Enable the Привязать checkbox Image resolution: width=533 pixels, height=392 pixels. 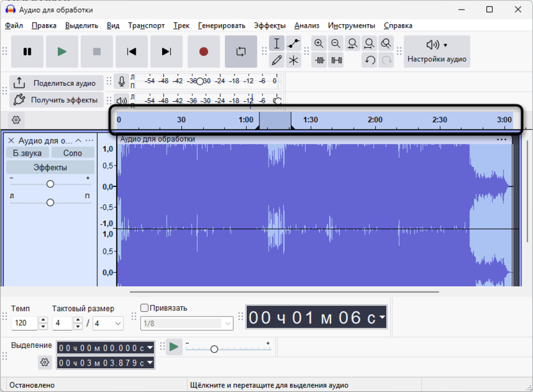[x=144, y=308]
